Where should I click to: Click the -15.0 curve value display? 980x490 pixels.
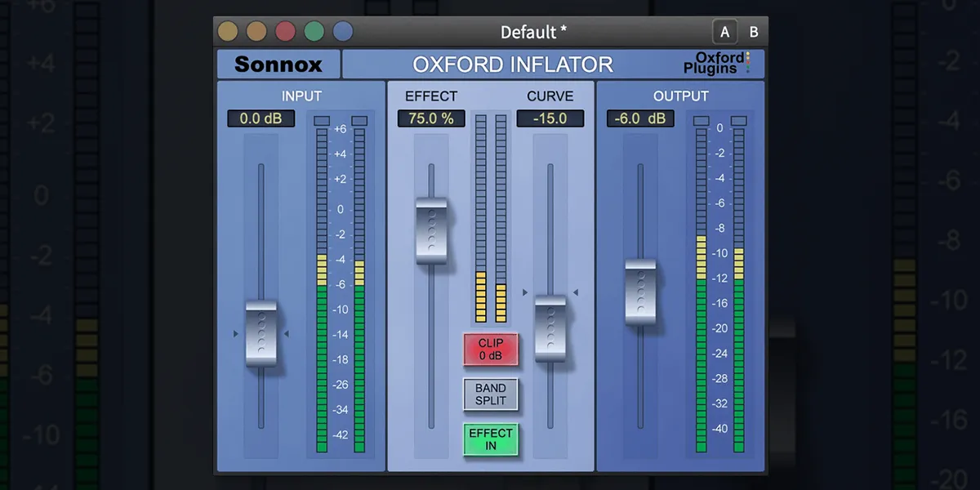(550, 118)
